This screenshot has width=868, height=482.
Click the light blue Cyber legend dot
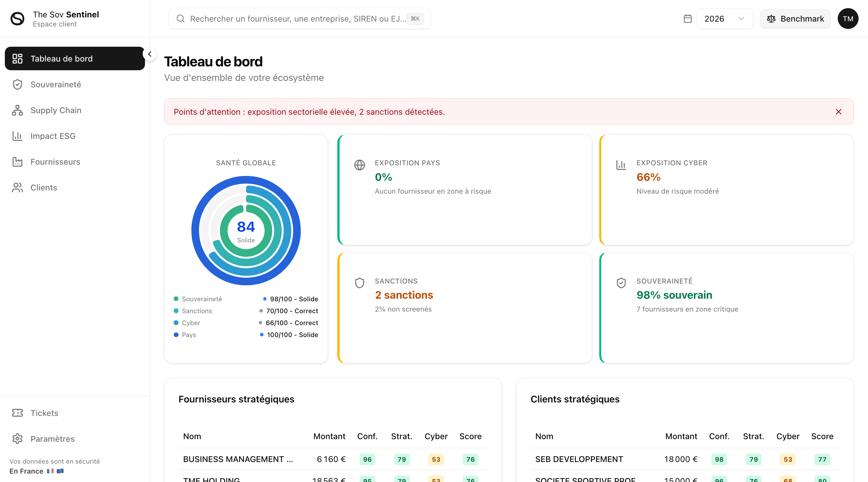(x=176, y=323)
